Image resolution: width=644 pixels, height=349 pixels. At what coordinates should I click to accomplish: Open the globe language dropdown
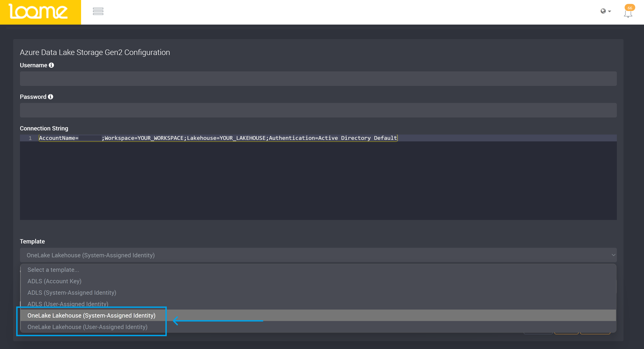[605, 11]
